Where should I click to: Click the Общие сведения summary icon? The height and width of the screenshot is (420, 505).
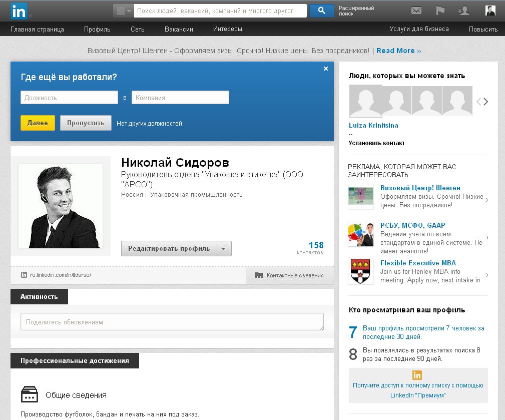30,394
